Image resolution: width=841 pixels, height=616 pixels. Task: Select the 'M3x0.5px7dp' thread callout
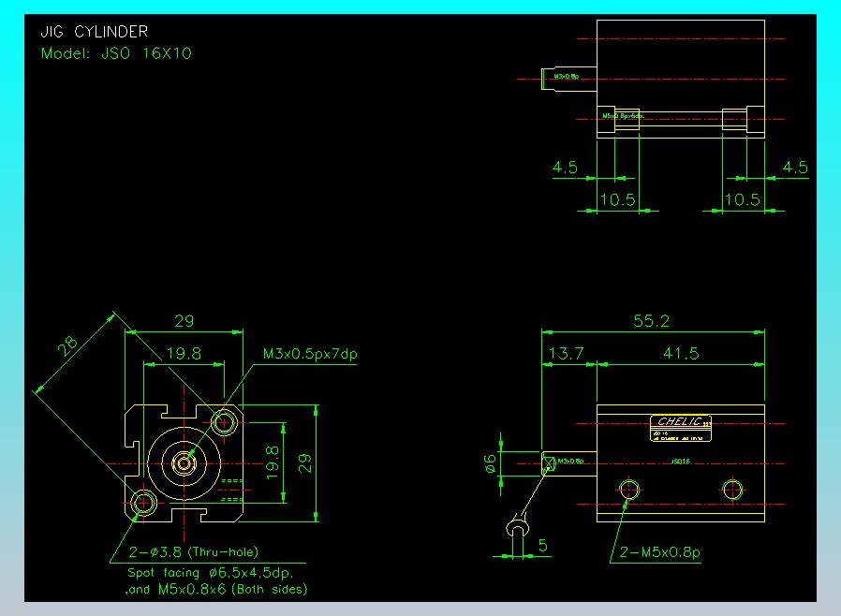point(310,354)
